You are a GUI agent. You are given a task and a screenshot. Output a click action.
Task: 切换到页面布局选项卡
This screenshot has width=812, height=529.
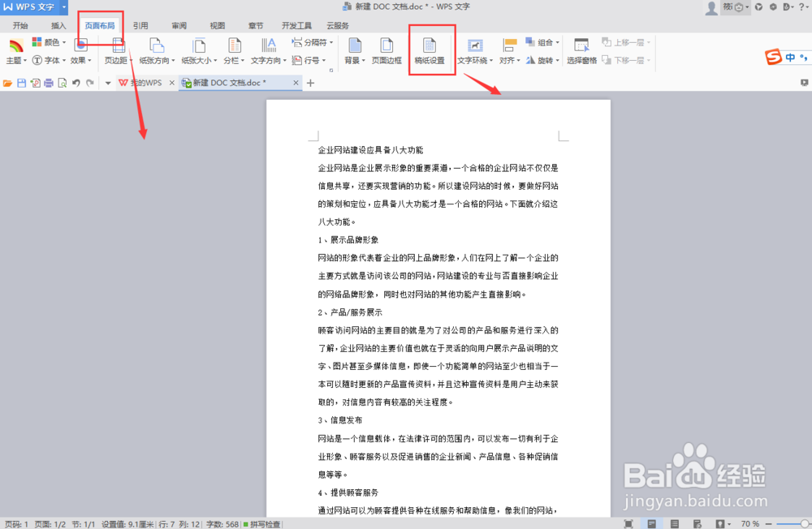99,25
